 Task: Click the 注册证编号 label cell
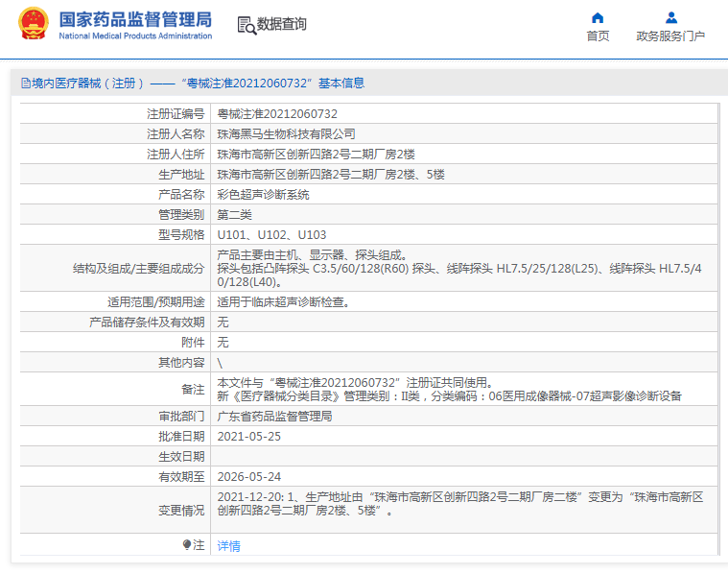176,114
